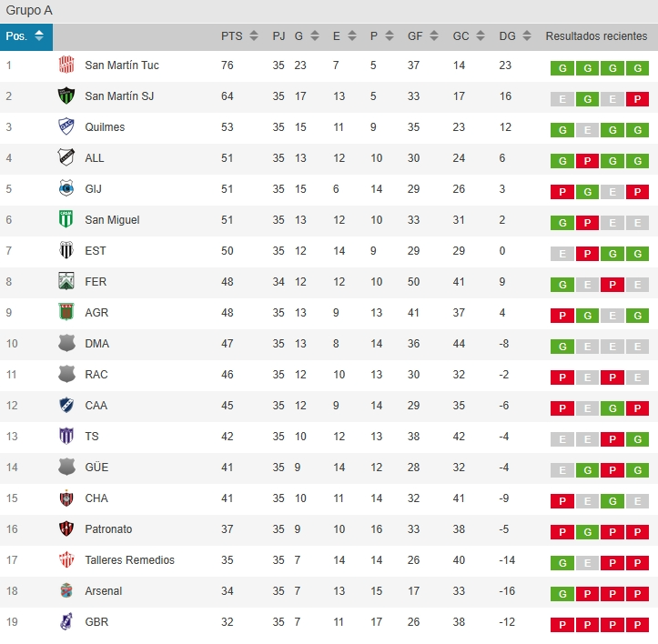Image resolution: width=658 pixels, height=644 pixels.
Task: Open the Talleres Remedios team link
Action: [x=129, y=560]
